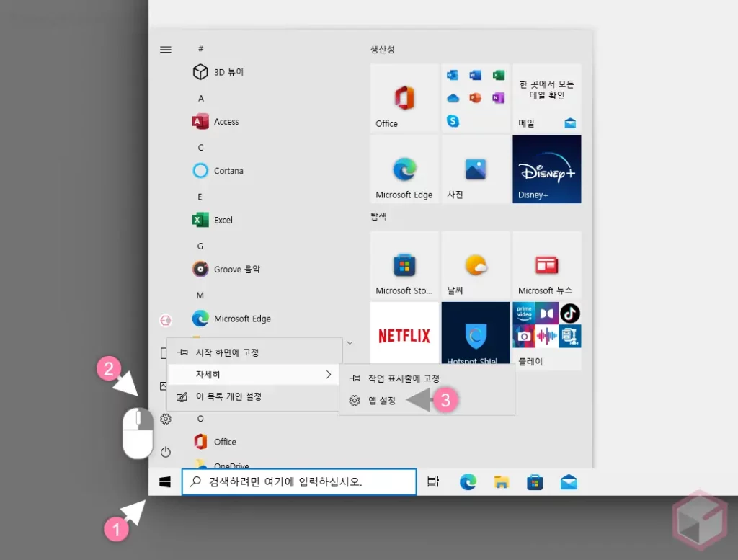Open the hamburger menu to expand the sidebar
Screen dimensions: 738x560
point(166,49)
